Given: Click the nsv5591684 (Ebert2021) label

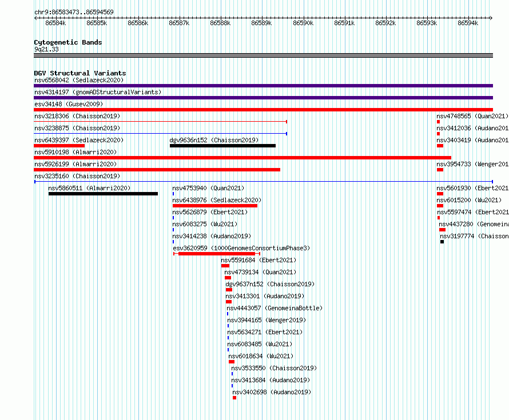Looking at the screenshot, I should click(259, 260).
